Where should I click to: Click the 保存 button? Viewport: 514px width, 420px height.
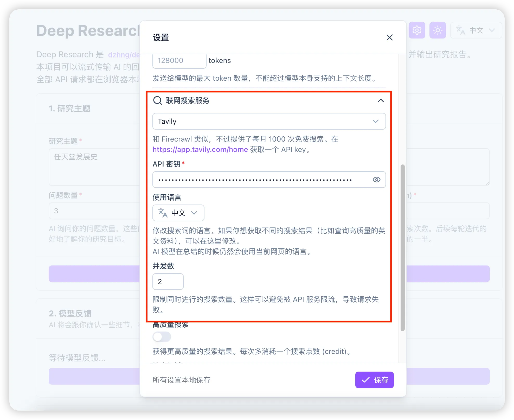[x=374, y=380]
